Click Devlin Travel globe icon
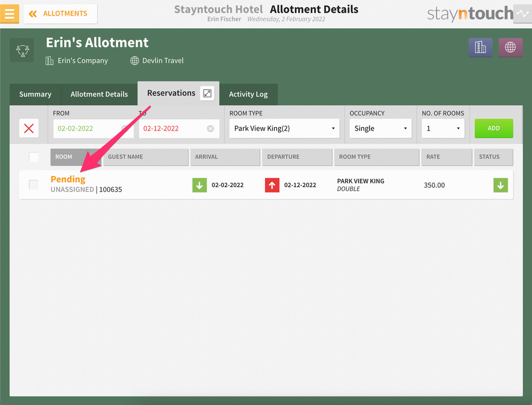 click(x=135, y=61)
